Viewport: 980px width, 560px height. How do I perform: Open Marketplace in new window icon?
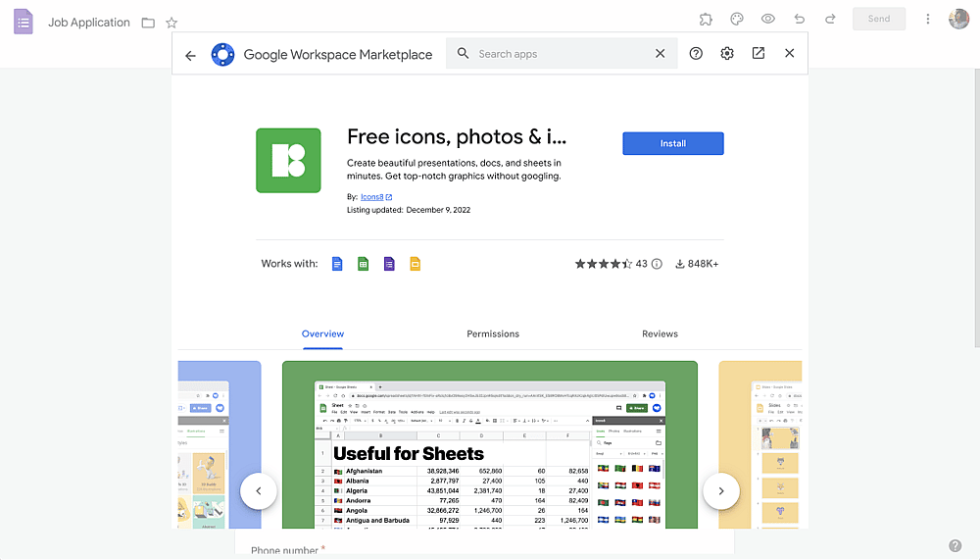point(759,53)
